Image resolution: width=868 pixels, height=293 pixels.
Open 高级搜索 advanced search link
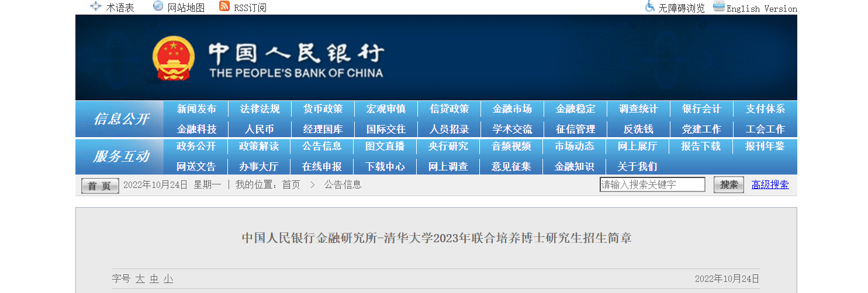click(x=770, y=185)
